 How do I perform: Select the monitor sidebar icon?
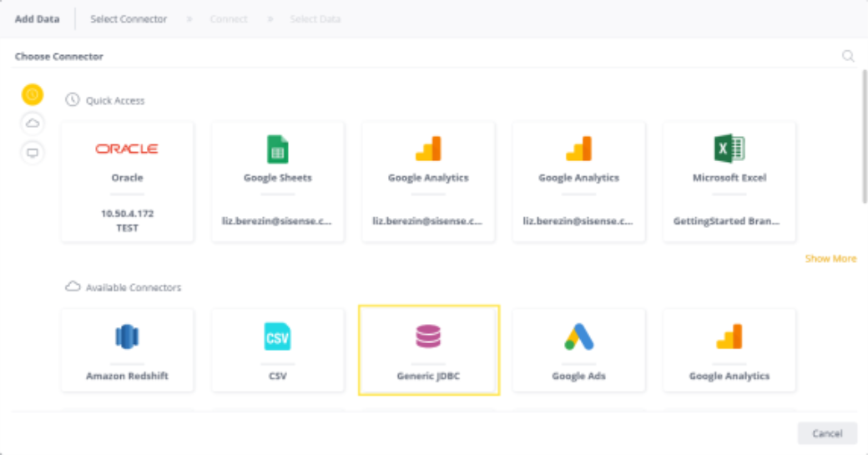coord(33,153)
